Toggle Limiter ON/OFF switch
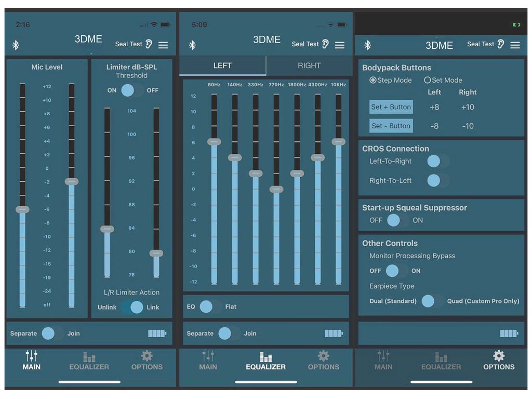This screenshot has width=532, height=399. [x=132, y=90]
